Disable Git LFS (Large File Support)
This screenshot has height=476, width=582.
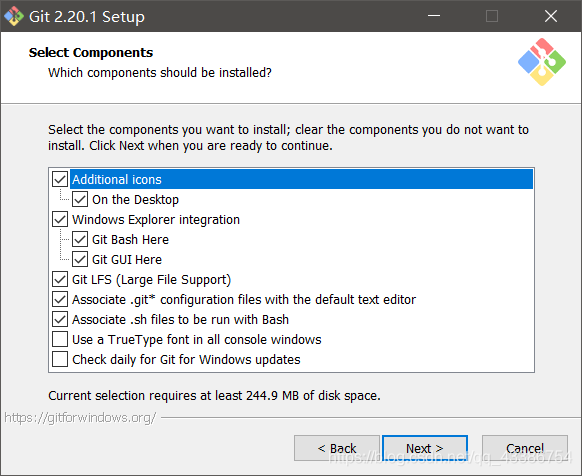60,280
